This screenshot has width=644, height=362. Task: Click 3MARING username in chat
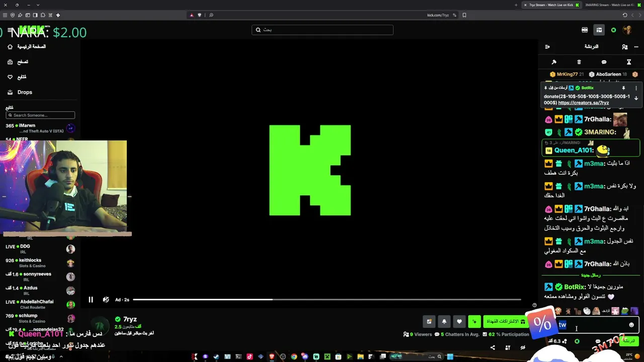[600, 132]
